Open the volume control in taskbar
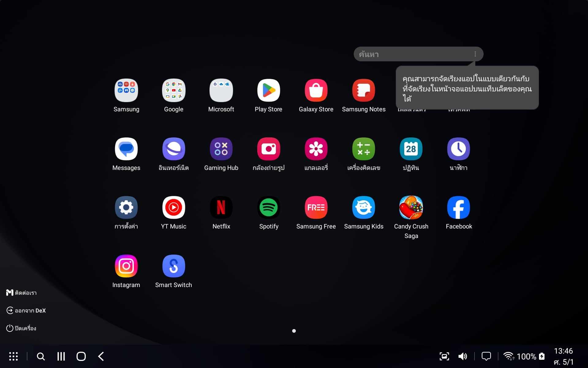588x368 pixels. (463, 356)
